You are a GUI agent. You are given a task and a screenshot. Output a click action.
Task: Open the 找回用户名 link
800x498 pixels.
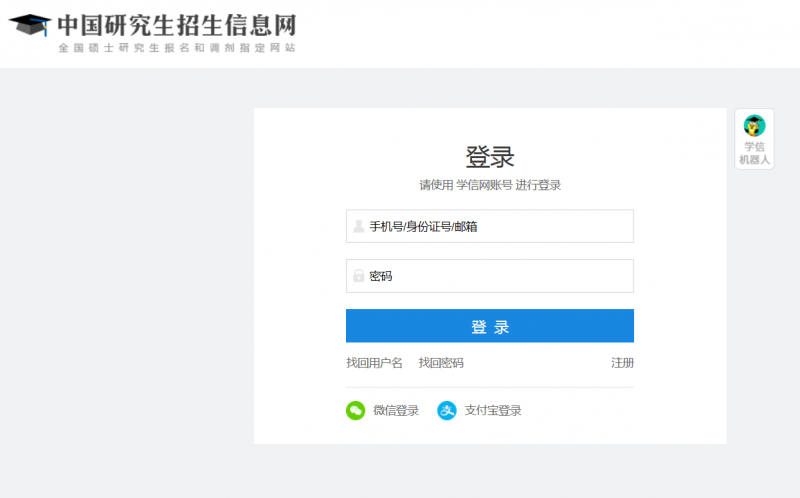(374, 363)
